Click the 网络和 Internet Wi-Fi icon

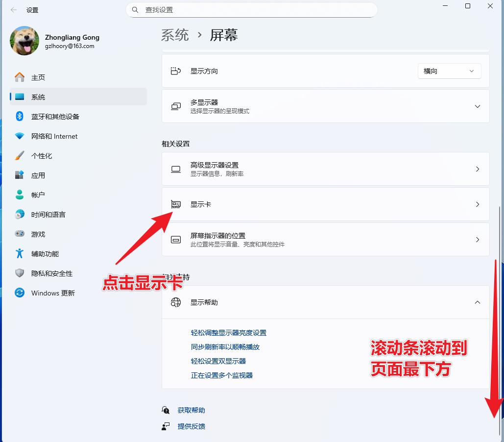(20, 136)
